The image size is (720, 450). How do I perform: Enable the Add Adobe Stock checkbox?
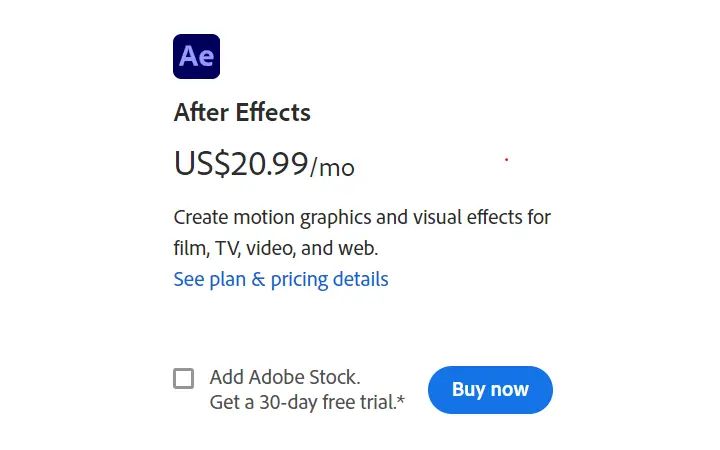point(183,378)
